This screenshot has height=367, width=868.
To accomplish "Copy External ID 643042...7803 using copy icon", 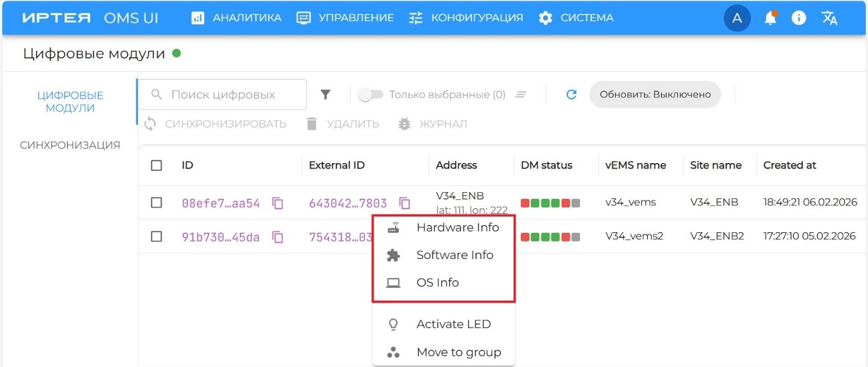I will pyautogui.click(x=404, y=203).
